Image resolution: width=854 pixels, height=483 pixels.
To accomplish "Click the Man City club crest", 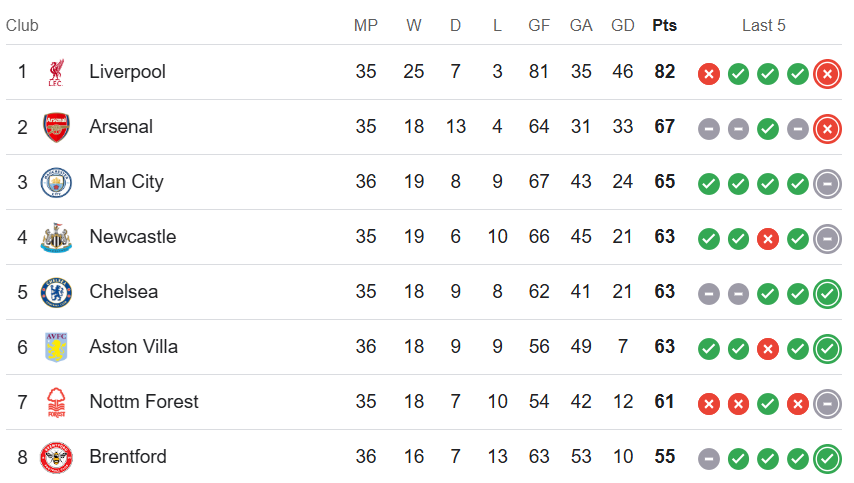I will click(56, 182).
